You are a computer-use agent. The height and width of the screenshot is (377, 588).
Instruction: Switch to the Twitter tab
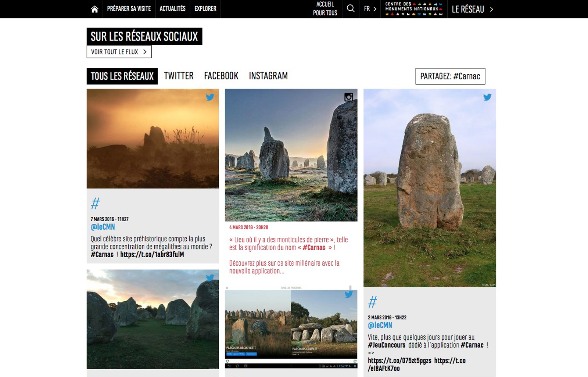click(179, 76)
